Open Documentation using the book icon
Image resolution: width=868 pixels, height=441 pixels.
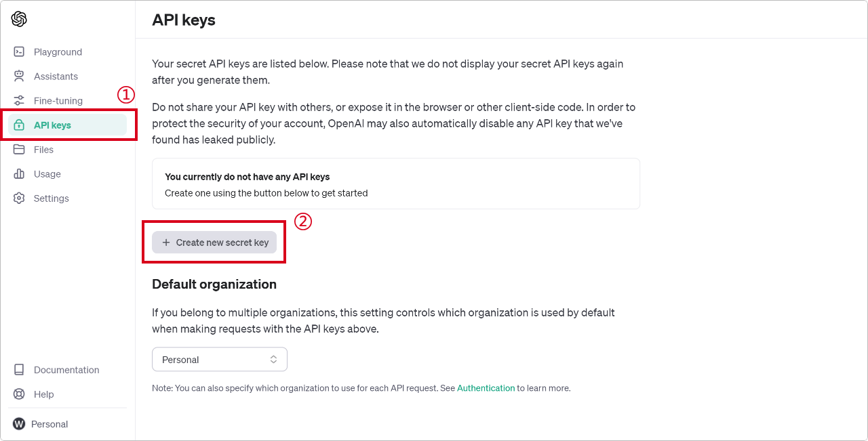pos(19,369)
